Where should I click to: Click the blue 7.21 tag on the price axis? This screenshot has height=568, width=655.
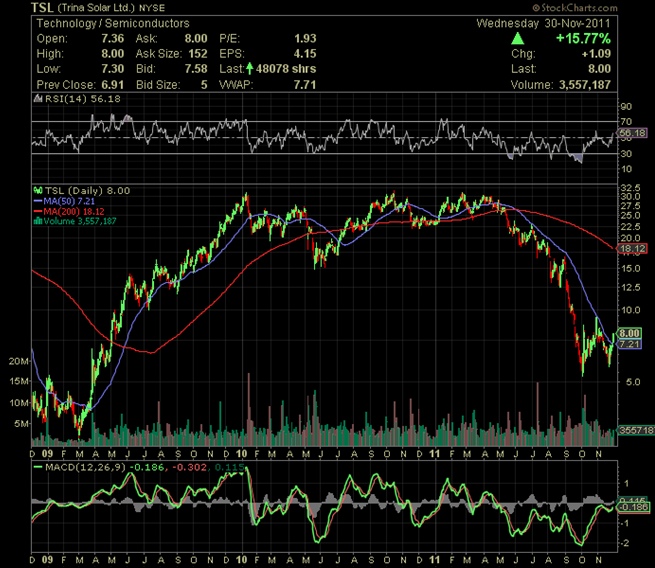(630, 344)
